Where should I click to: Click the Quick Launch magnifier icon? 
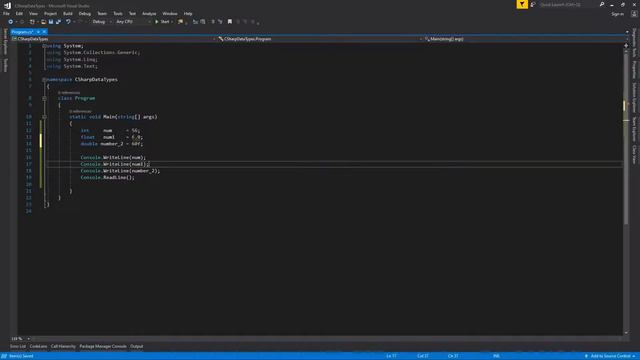[x=602, y=4]
